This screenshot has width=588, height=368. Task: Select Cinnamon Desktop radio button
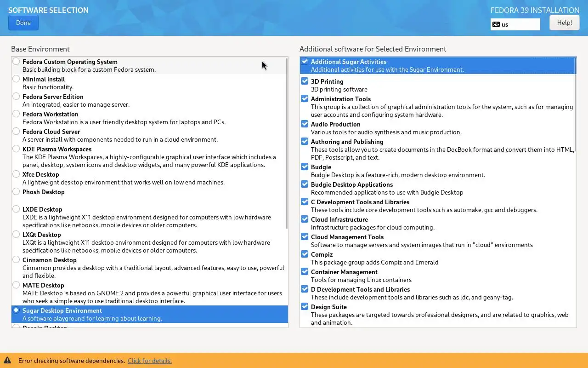(16, 259)
